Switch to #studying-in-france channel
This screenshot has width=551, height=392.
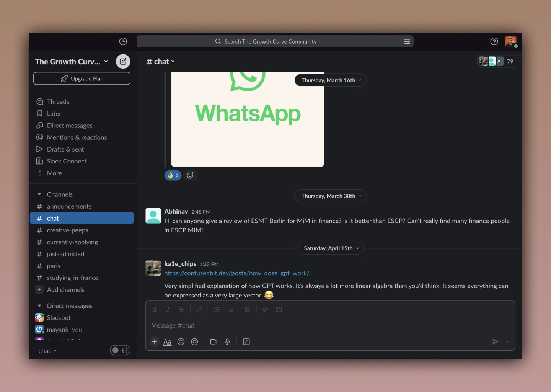coord(82,278)
